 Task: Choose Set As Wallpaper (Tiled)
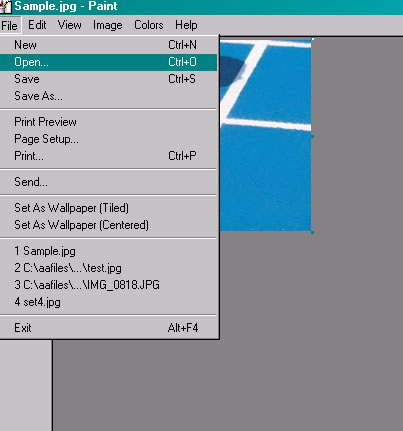[x=109, y=208]
